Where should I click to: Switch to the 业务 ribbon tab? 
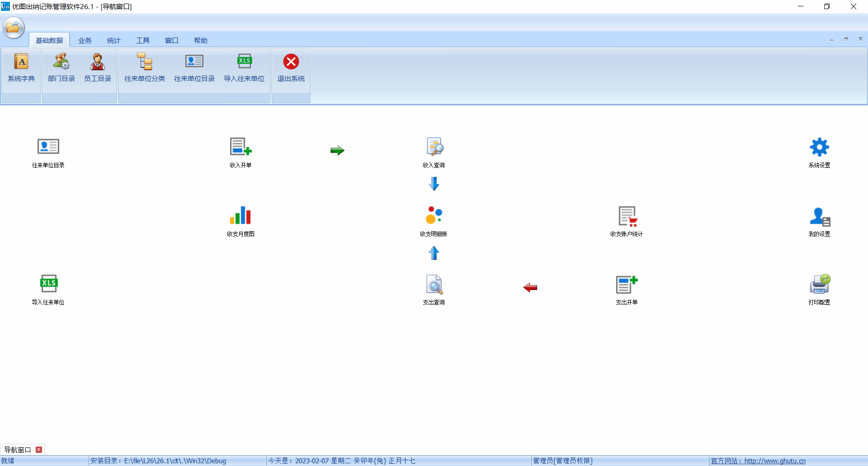pyautogui.click(x=85, y=40)
